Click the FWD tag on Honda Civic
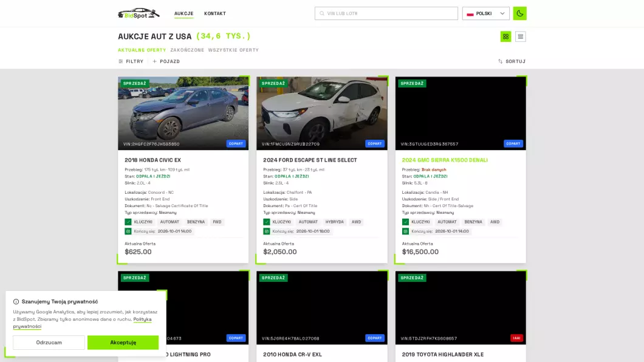Screen dimensions: 644x362 [217, 222]
